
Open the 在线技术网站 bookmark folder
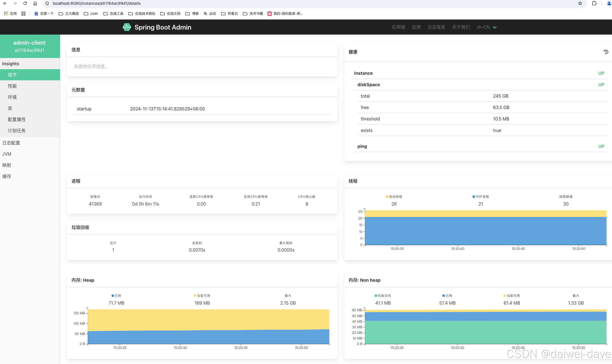tap(142, 13)
